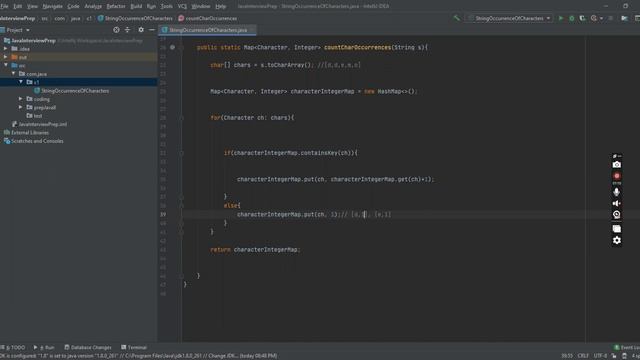
Task: Expand the prepJava8 package
Action: 21,107
